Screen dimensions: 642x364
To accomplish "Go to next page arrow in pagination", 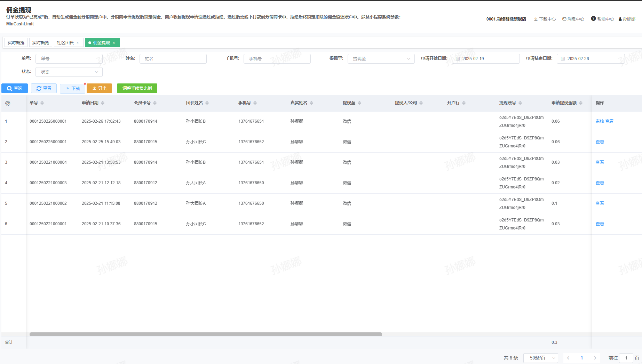I will tap(595, 358).
